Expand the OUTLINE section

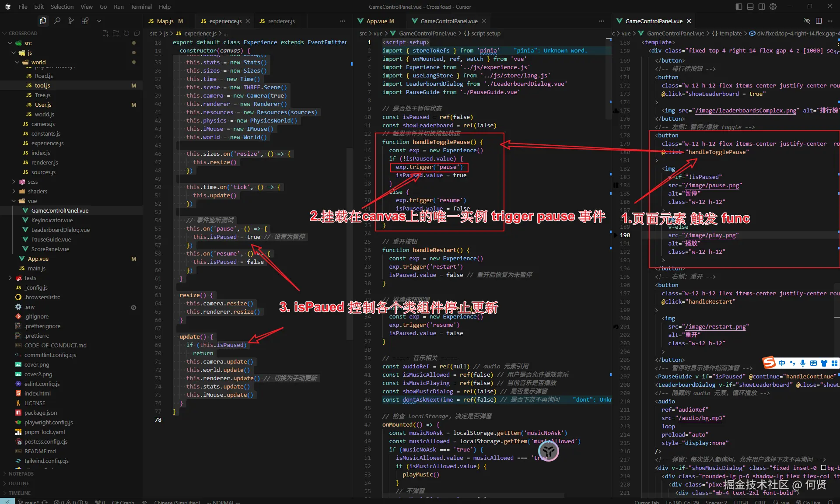tap(19, 483)
